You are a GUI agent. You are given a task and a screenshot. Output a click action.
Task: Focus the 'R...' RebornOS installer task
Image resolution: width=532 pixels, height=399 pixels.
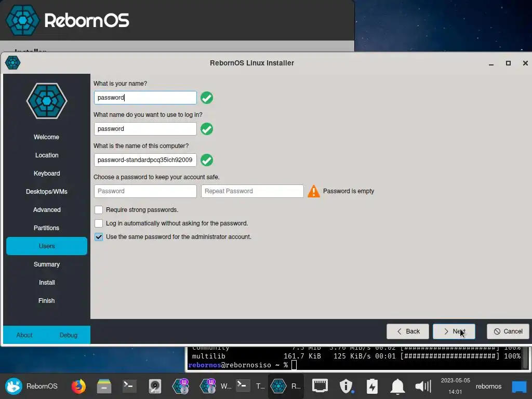[286, 386]
